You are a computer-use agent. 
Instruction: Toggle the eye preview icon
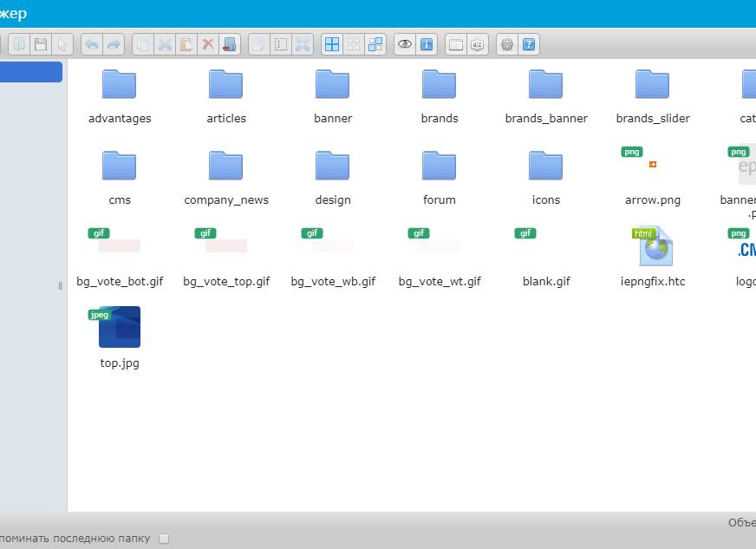(x=404, y=44)
